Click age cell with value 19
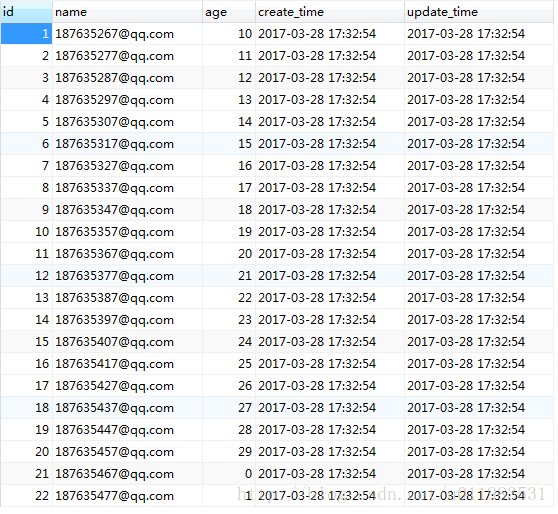The width and height of the screenshot is (558, 514). coord(229,232)
